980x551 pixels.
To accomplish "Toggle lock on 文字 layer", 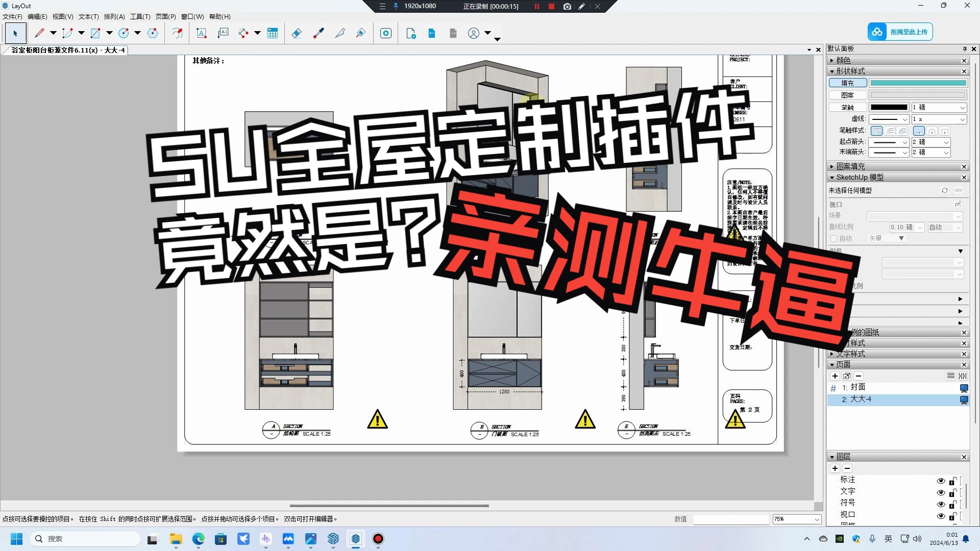I will (x=952, y=492).
